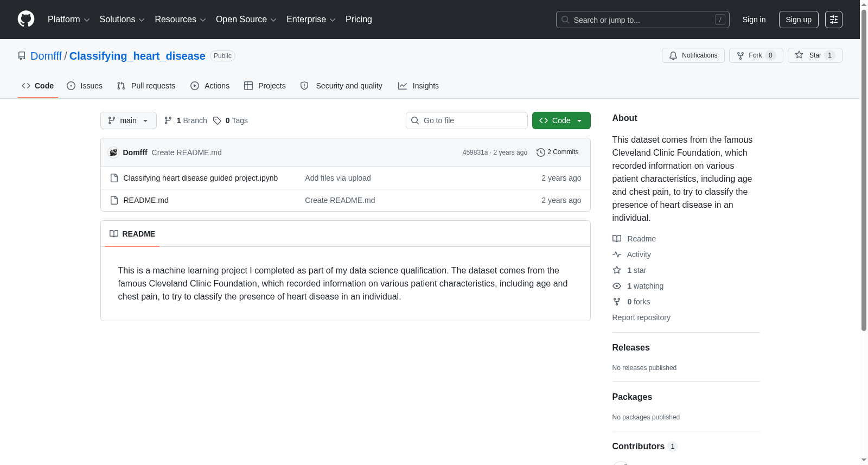Viewport: 868px width, 465px height.
Task: Click the pulse icon beside Activity
Action: [x=617, y=254]
